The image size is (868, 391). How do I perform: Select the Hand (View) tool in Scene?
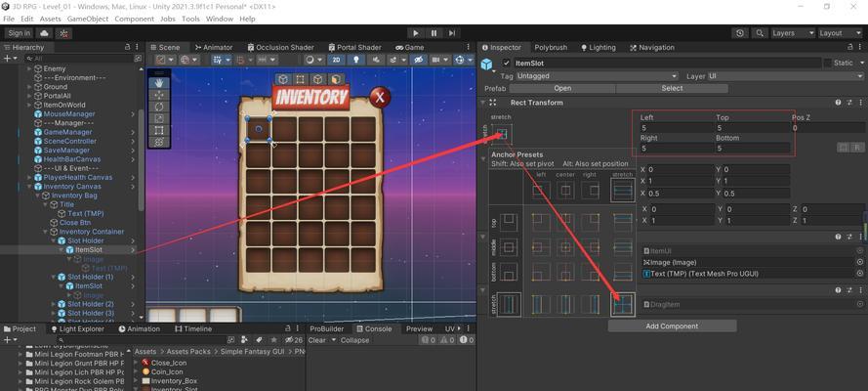[159, 82]
